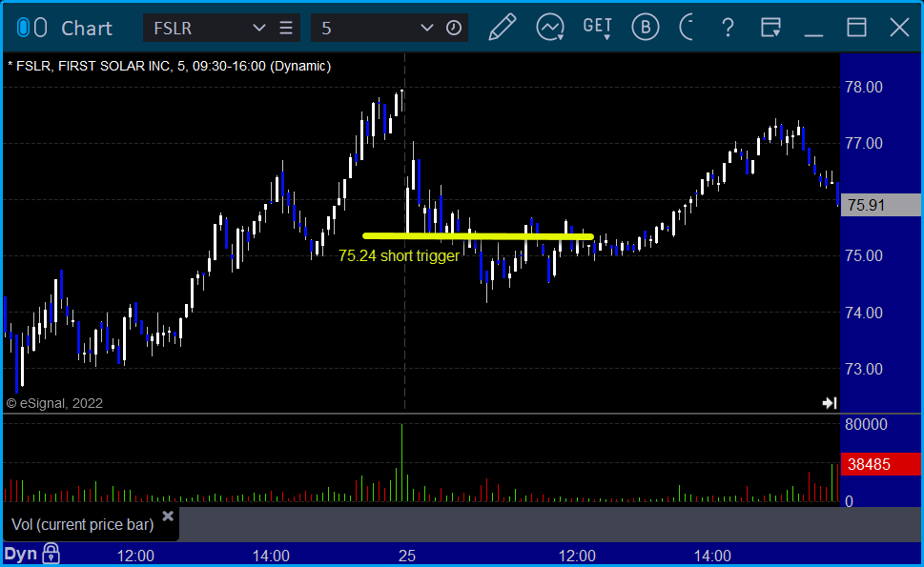Open the page layout dropdown icon

[x=770, y=27]
